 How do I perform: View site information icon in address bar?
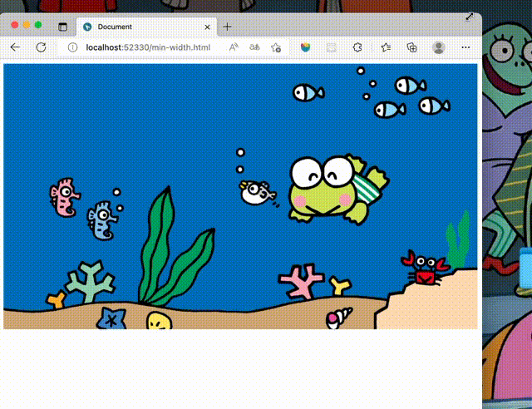(72, 47)
